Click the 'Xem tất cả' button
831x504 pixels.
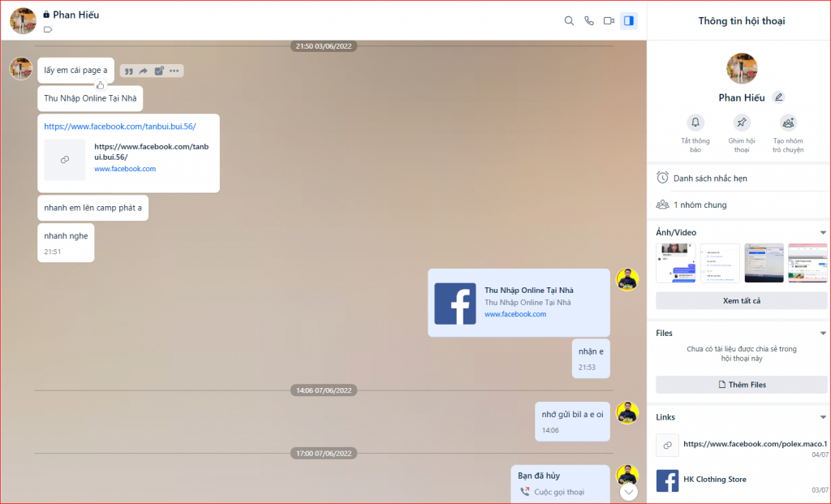point(741,301)
